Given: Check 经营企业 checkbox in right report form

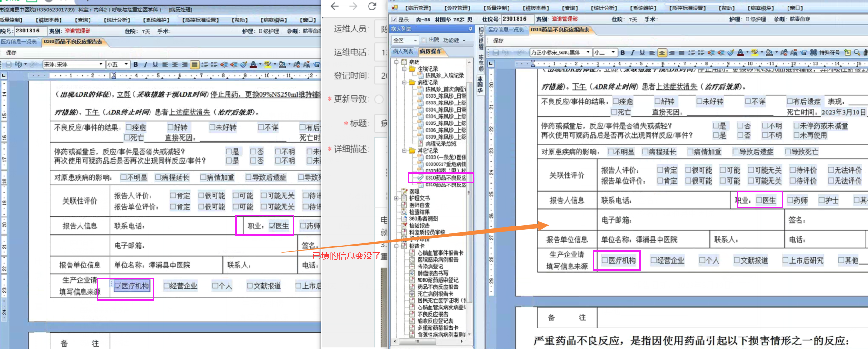Looking at the screenshot, I should click(x=654, y=260).
